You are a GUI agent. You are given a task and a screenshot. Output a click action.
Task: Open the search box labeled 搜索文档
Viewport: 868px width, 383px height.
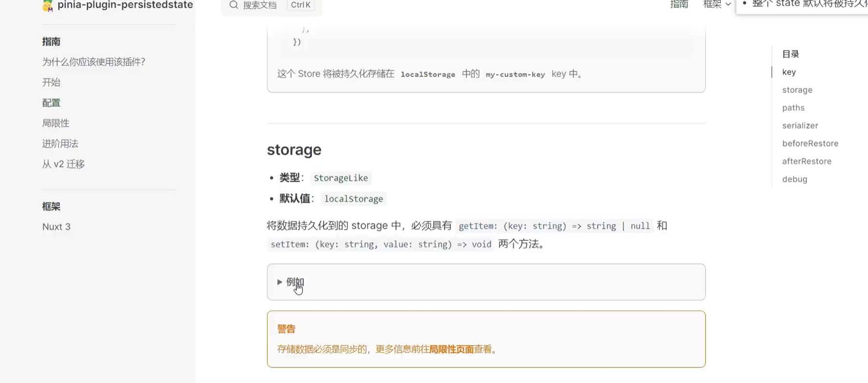click(x=261, y=5)
